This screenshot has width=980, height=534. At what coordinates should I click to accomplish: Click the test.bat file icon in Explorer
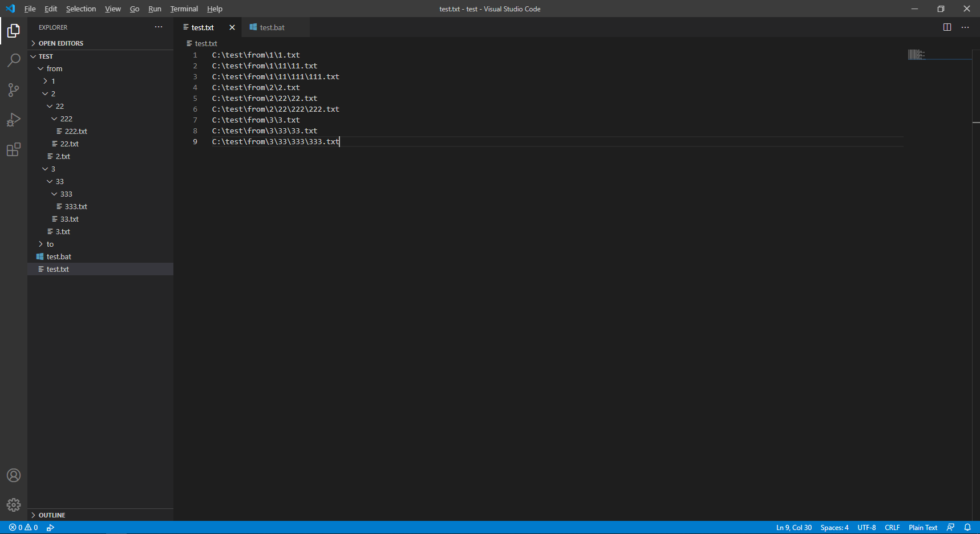[x=40, y=256]
